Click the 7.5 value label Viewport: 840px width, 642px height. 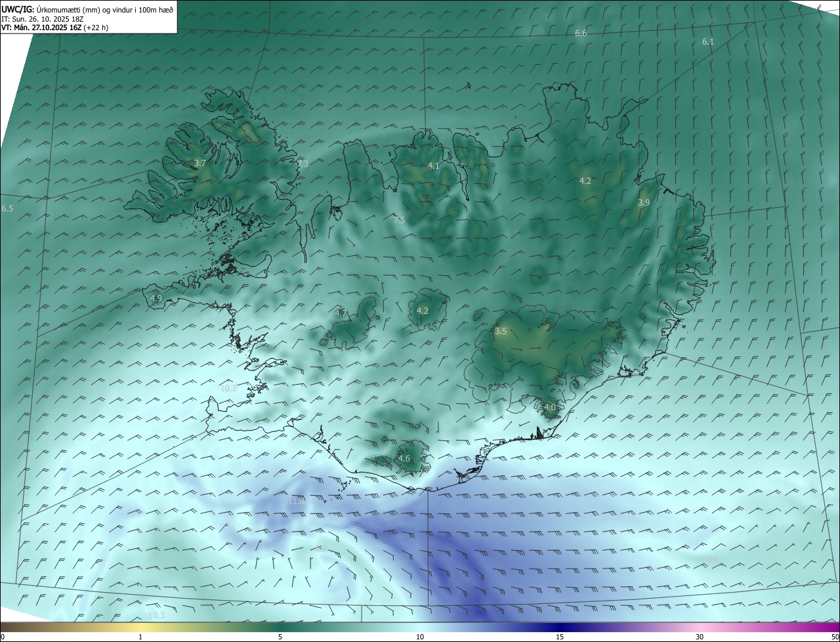399,221
